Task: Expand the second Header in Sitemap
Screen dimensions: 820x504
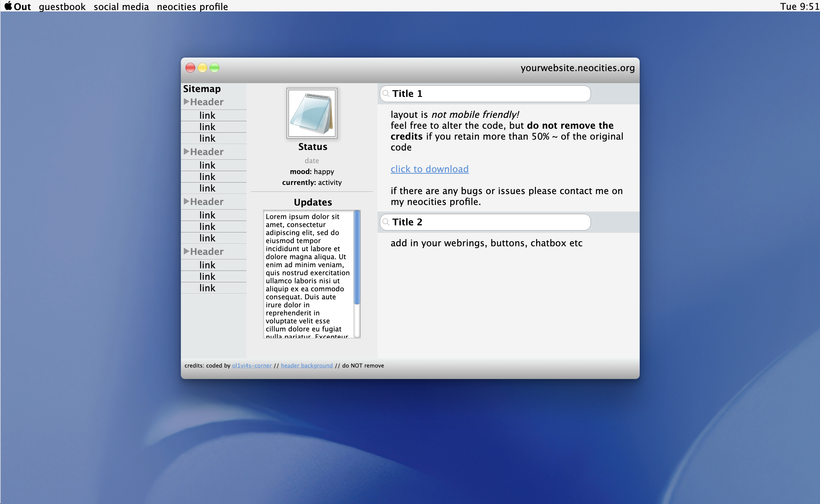Action: point(186,152)
